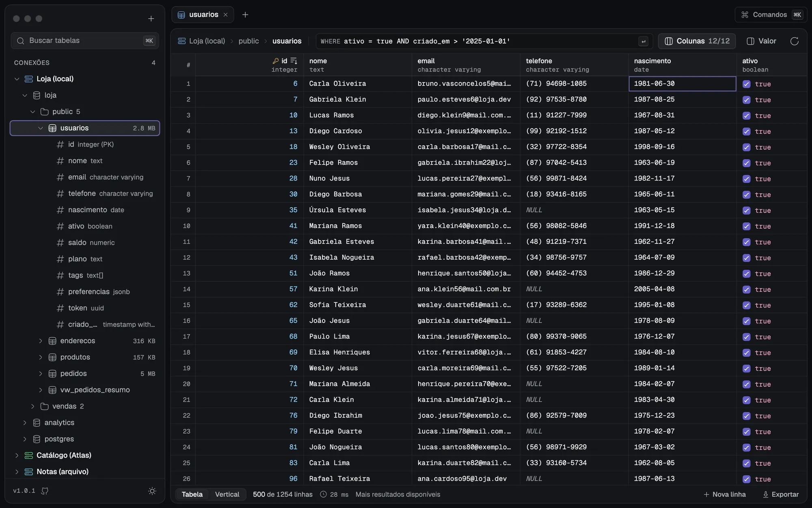Click the produtos table icon
Image resolution: width=812 pixels, height=508 pixels.
coord(52,357)
